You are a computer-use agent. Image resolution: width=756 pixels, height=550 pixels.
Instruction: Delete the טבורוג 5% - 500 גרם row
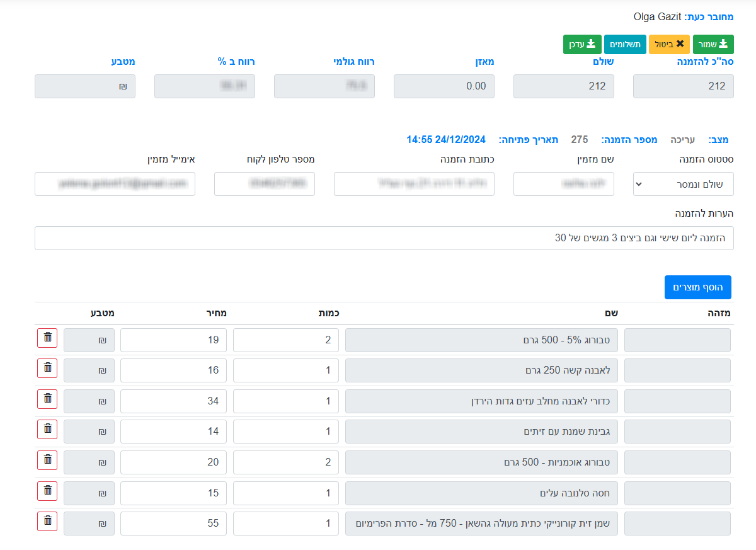coord(47,338)
